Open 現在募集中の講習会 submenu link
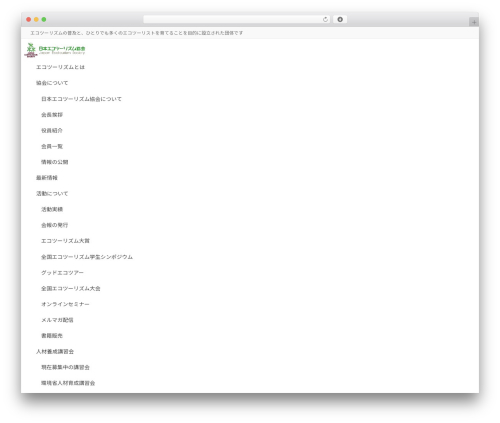 click(65, 367)
